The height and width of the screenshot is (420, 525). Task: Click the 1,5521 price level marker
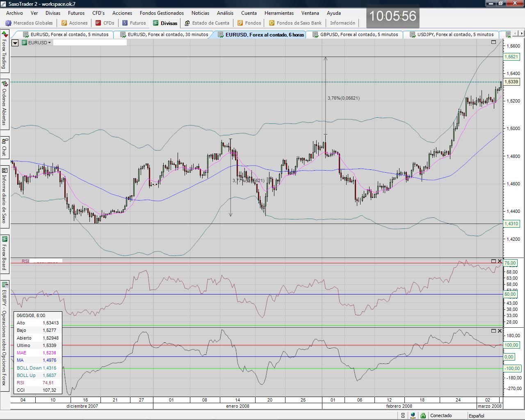pyautogui.click(x=511, y=57)
